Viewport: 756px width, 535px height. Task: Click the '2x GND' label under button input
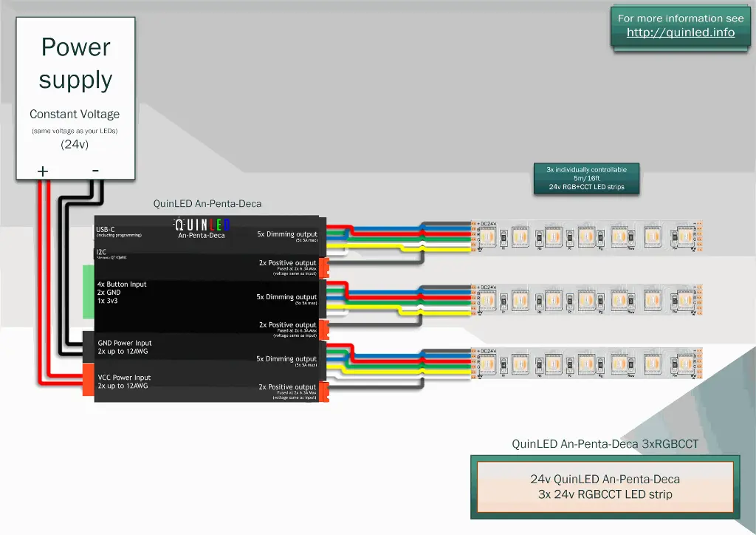109,293
